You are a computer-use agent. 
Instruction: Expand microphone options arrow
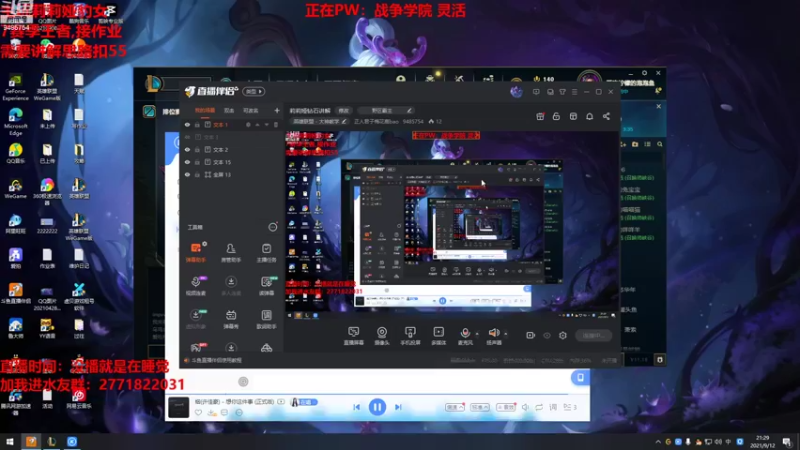click(477, 334)
